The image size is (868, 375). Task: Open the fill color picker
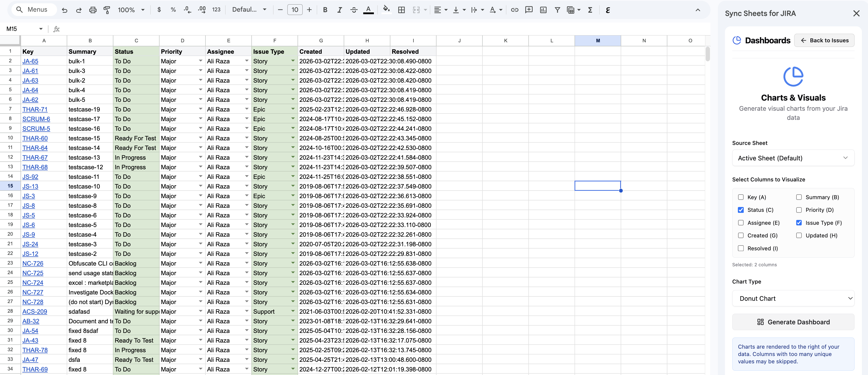click(386, 10)
